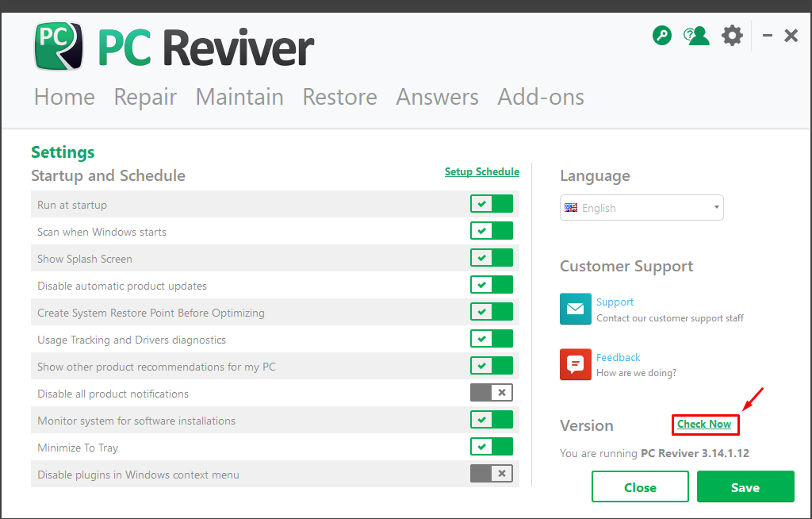Switch to the Add-ons tab

pyautogui.click(x=541, y=97)
